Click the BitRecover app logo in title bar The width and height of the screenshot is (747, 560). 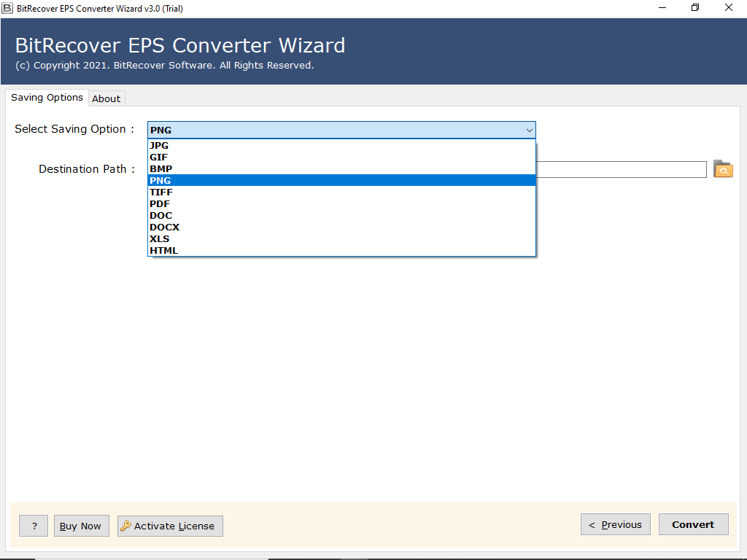(x=7, y=8)
